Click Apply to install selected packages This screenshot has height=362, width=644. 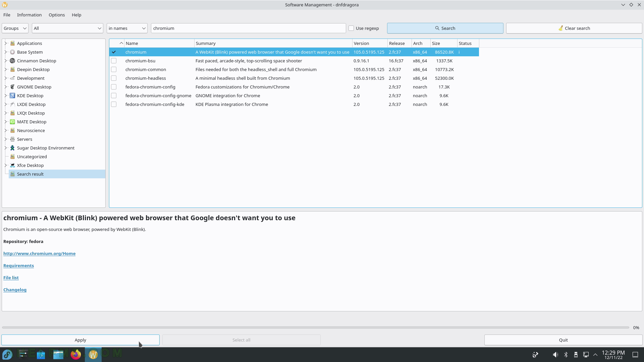[x=80, y=340]
